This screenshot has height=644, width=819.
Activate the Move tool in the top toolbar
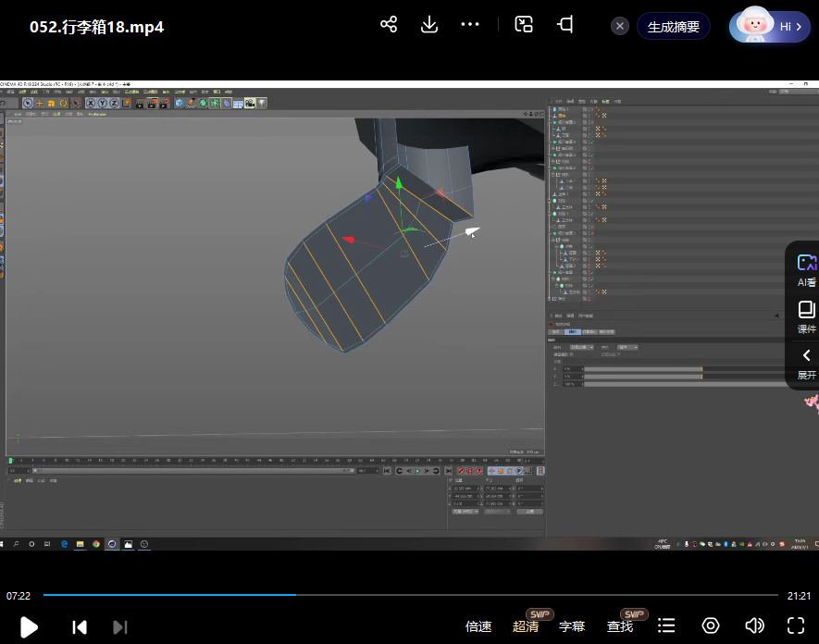tap(38, 105)
